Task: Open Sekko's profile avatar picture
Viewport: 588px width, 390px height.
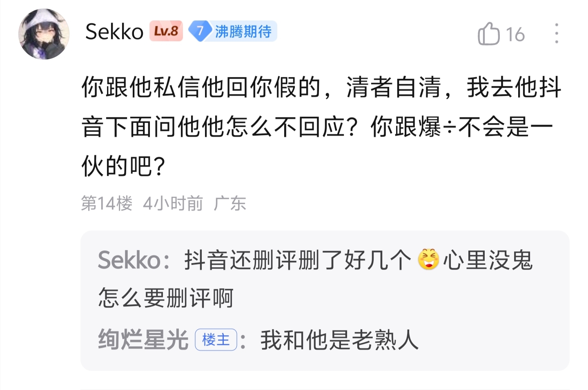Action: 44,34
